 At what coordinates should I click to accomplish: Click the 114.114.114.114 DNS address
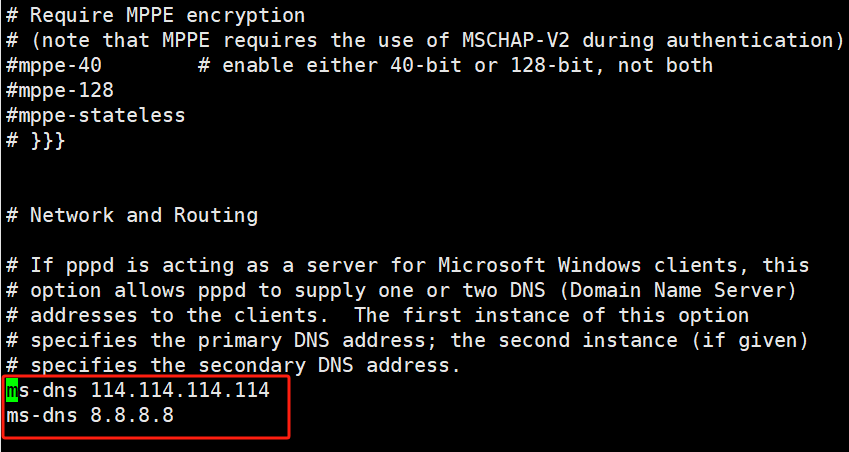186,390
